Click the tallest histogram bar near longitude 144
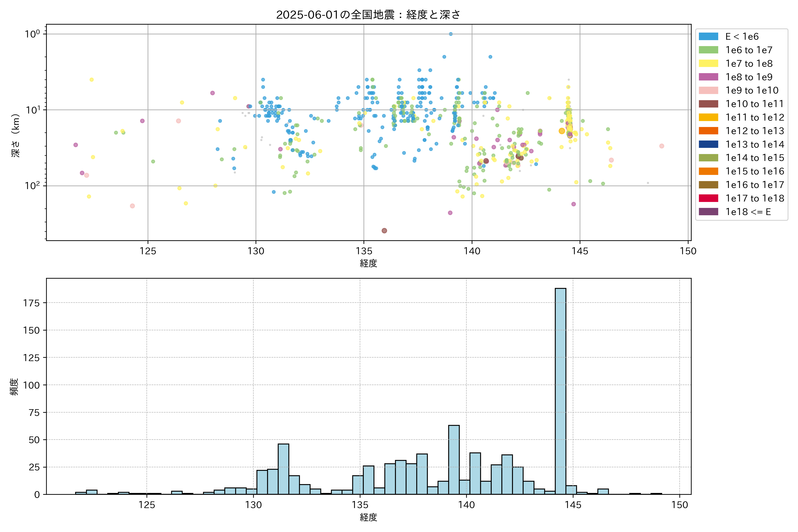798x532 pixels. 560,390
